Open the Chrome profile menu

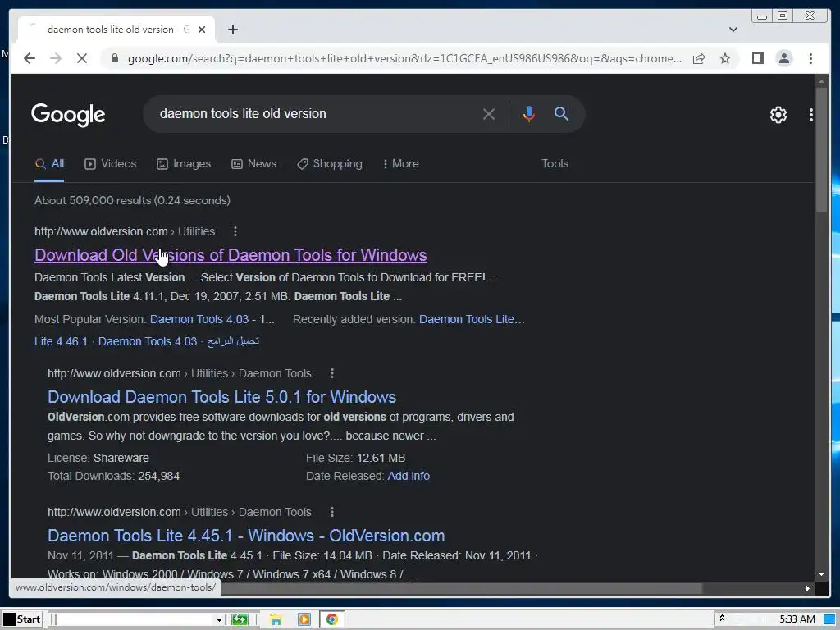point(783,58)
